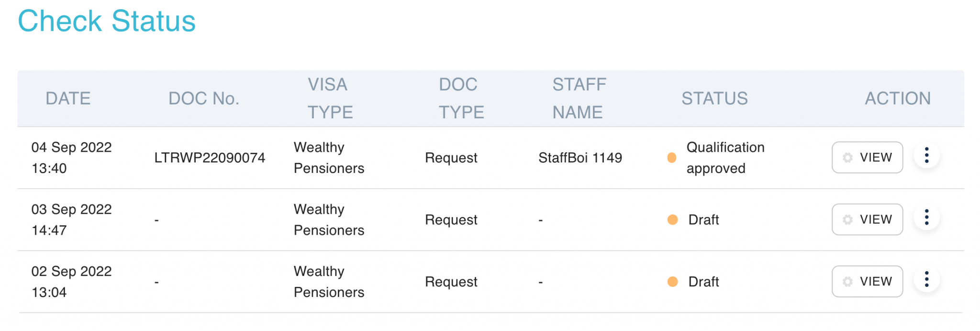Click orange status dot beside Qualification approved

click(672, 158)
